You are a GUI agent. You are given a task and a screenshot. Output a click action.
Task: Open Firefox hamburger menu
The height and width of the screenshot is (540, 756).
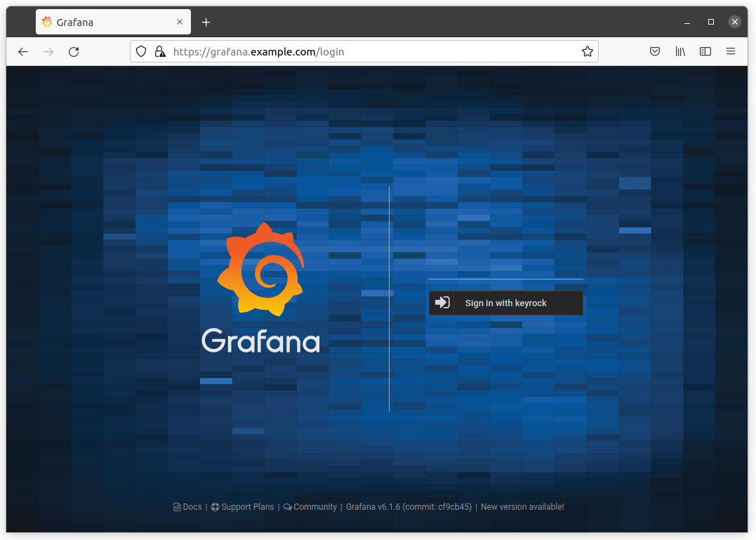point(731,51)
